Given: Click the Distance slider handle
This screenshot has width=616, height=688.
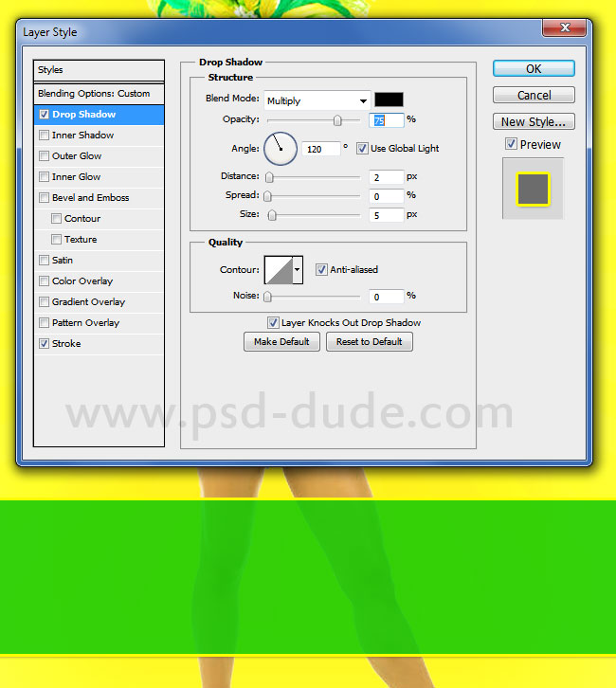Looking at the screenshot, I should 269,177.
